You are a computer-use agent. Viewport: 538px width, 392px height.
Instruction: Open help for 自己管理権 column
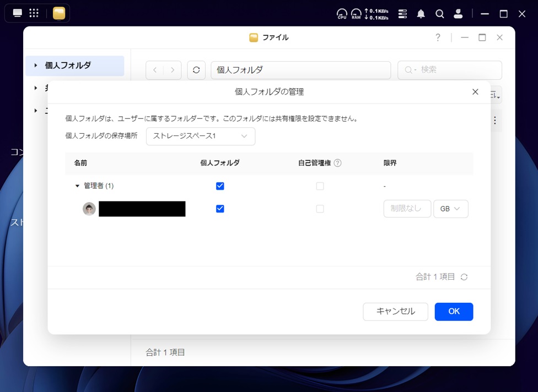[337, 163]
